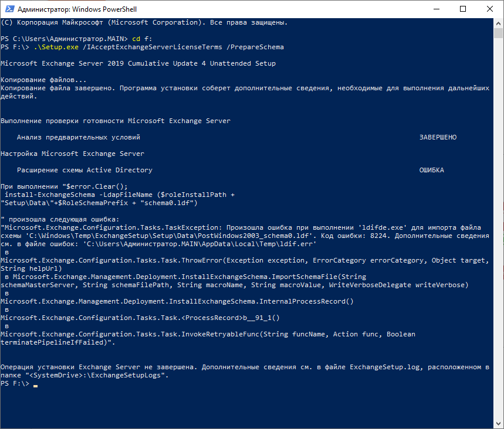Viewport: 504px width, 429px height.
Task: Click 'Выполнение проверки готовности' line
Action: pos(116,121)
